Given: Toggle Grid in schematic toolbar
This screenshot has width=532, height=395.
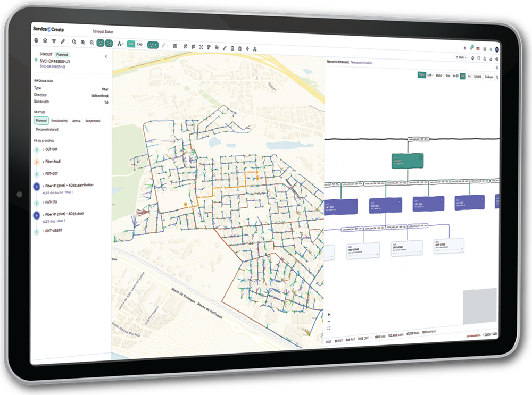Looking at the screenshot, I should 447,76.
